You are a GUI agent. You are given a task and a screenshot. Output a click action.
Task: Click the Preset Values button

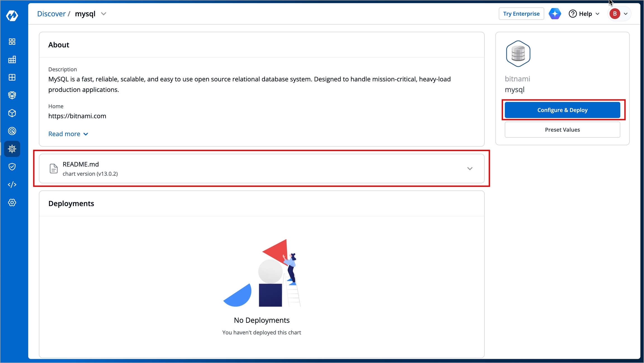[562, 130]
